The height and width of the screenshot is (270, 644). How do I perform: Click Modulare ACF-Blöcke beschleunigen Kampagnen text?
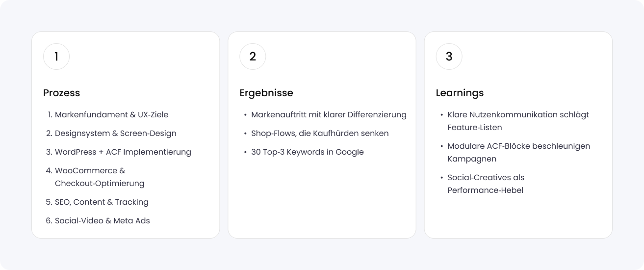(518, 152)
